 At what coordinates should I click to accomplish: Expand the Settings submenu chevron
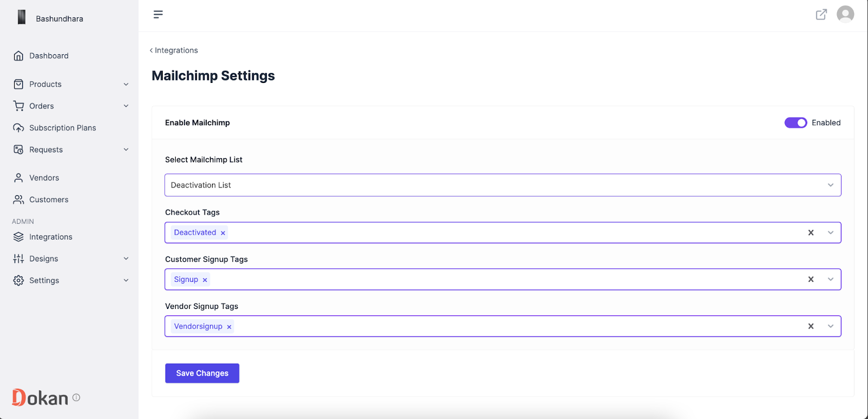coord(126,280)
